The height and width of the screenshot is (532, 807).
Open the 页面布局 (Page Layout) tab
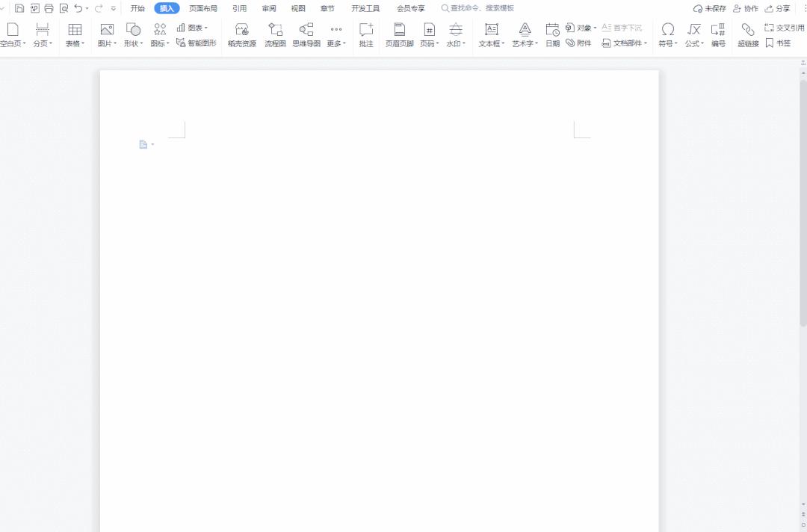(203, 8)
